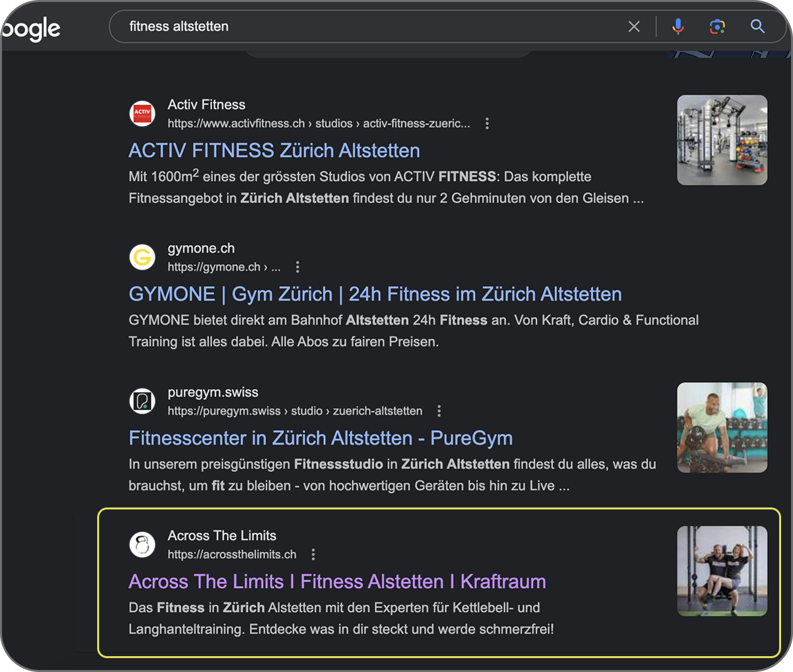Click the puregym.swiss favicon
Viewport: 793px width, 672px height.
[x=142, y=401]
